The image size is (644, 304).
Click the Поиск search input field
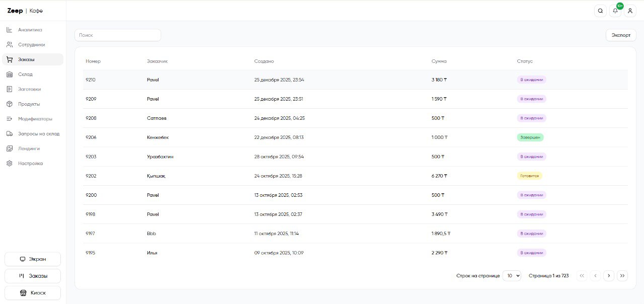[118, 35]
